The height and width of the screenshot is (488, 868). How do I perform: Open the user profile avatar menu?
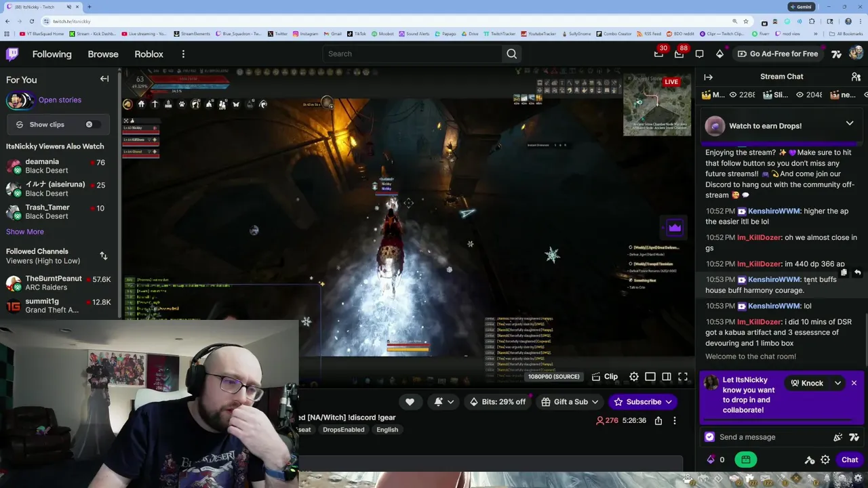click(856, 54)
